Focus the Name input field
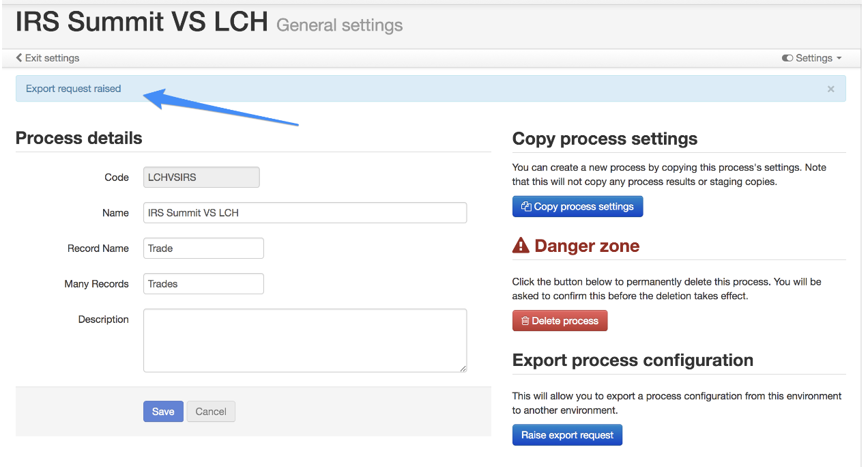The image size is (868, 467). [305, 212]
